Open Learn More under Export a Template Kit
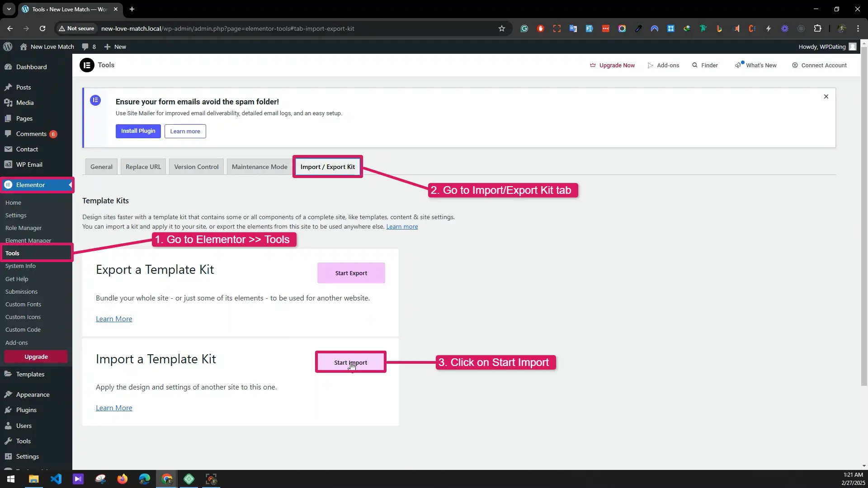Viewport: 868px width, 488px height. [x=114, y=319]
